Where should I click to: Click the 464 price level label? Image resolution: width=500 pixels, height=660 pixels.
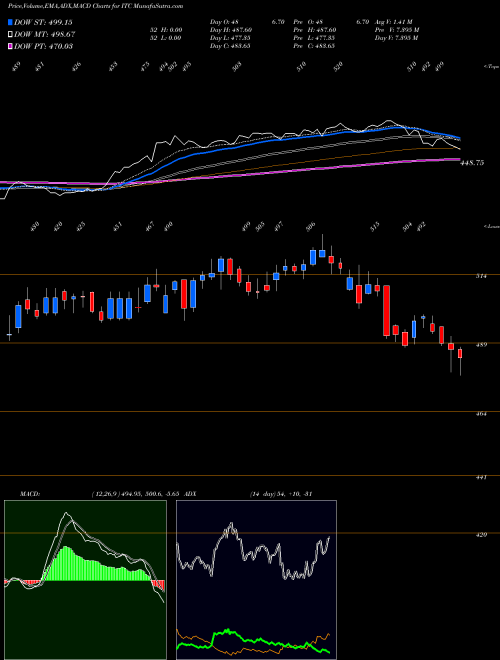(x=481, y=414)
